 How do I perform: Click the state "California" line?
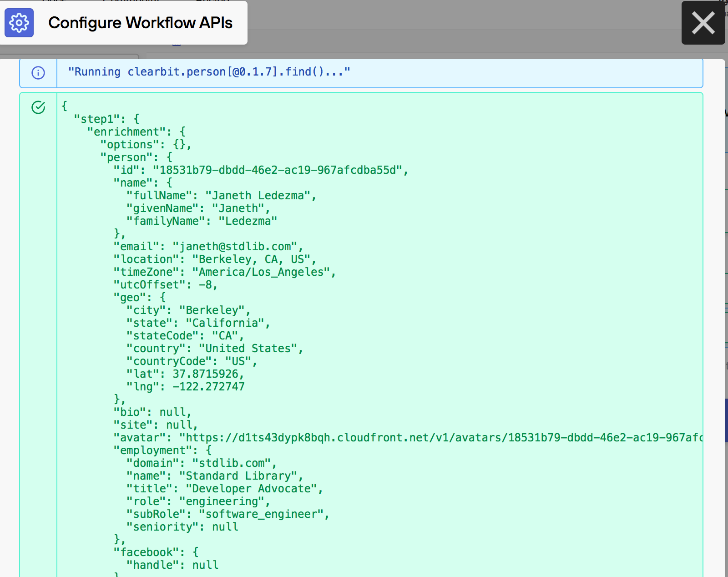click(198, 323)
